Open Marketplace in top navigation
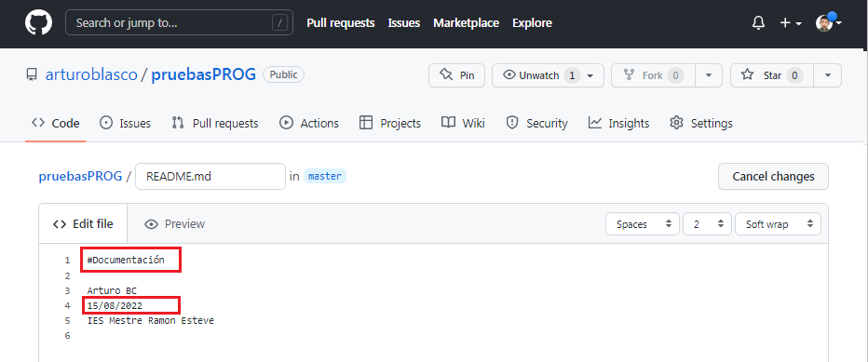 coord(466,22)
